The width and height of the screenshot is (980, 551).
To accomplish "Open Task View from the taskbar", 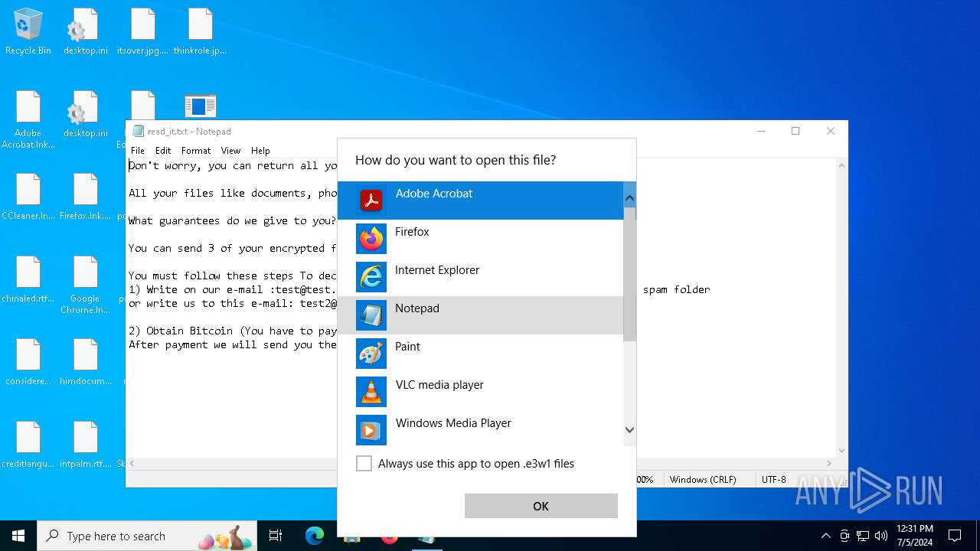I will (x=276, y=536).
